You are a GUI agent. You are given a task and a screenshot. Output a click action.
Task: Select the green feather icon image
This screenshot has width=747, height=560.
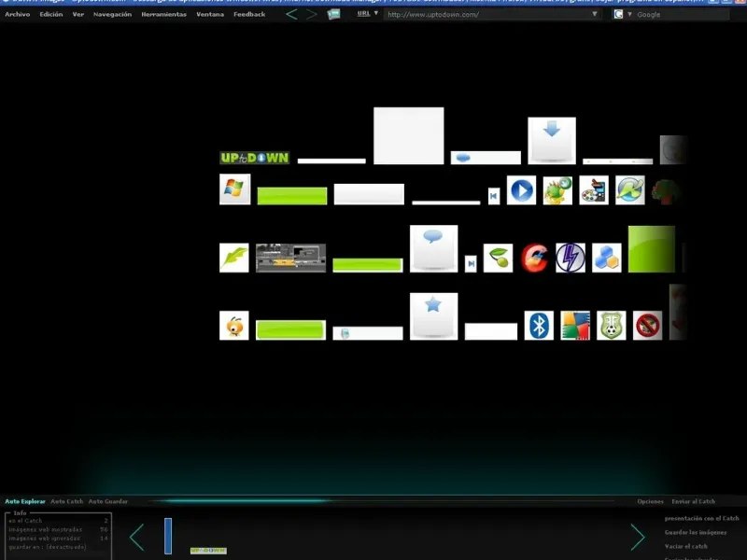234,258
